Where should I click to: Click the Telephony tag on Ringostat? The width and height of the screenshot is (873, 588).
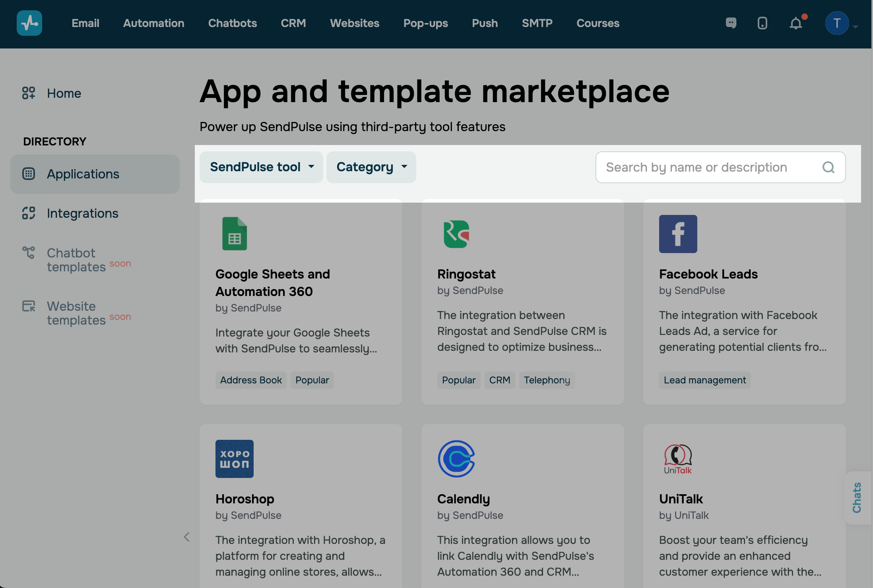[x=547, y=380]
